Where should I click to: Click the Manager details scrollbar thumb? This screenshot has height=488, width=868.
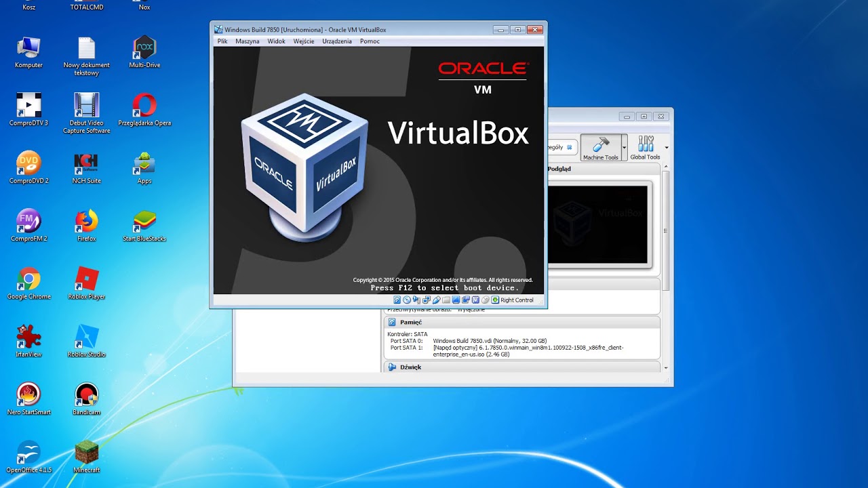click(x=666, y=230)
